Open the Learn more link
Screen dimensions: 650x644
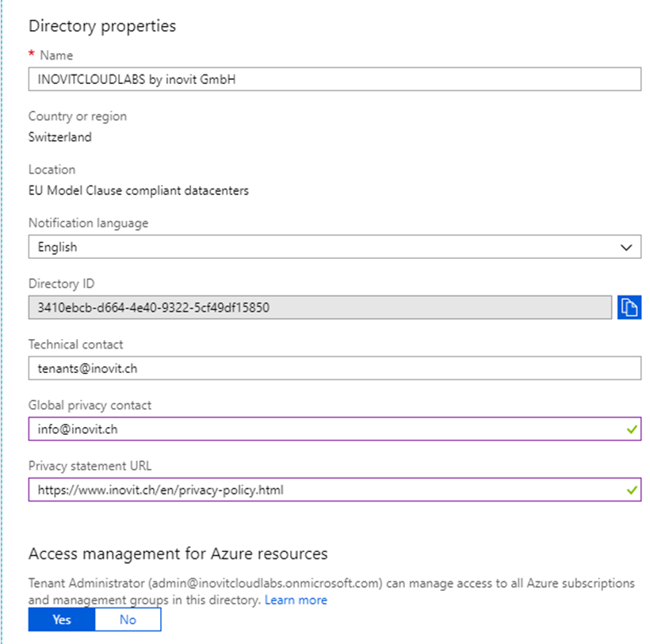click(296, 600)
